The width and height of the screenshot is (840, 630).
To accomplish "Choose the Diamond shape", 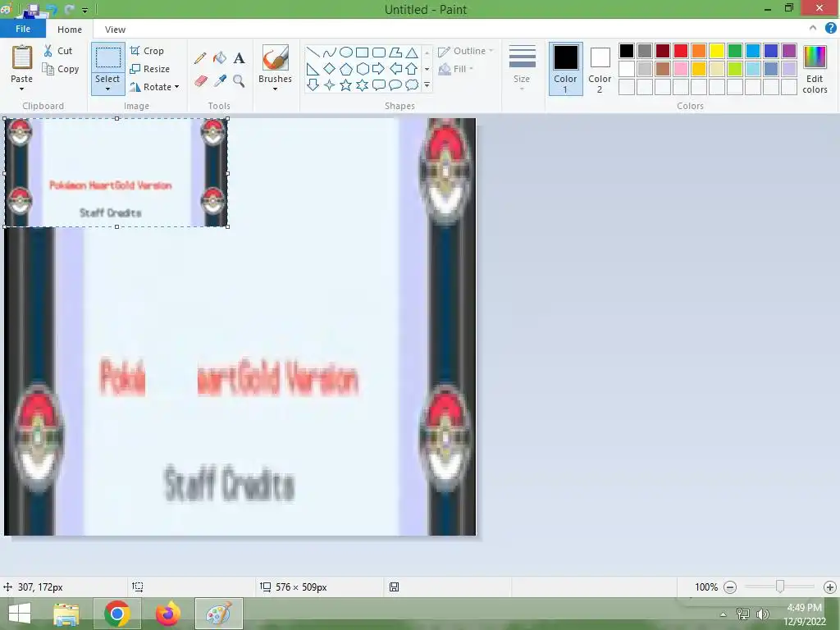I will [x=330, y=69].
